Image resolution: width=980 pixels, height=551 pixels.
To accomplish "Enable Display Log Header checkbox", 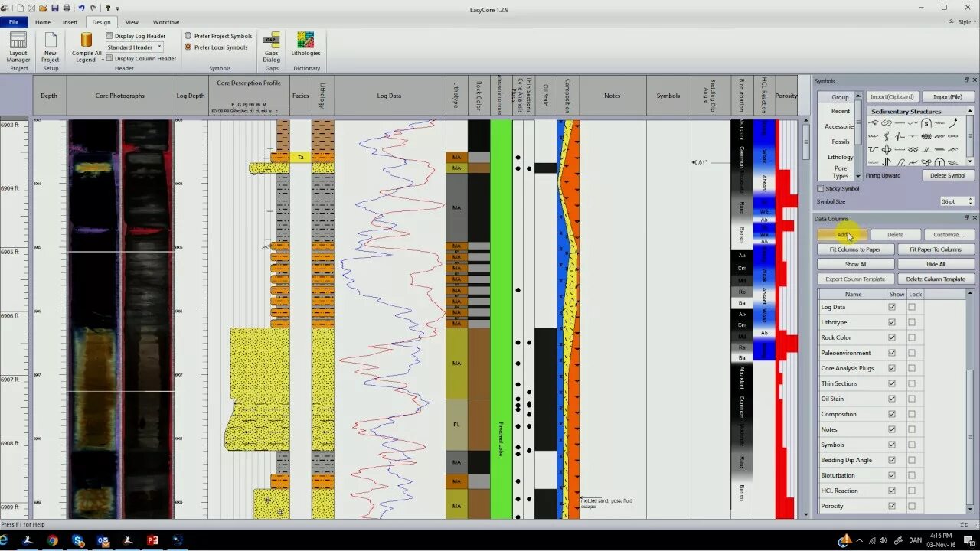I will click(109, 36).
